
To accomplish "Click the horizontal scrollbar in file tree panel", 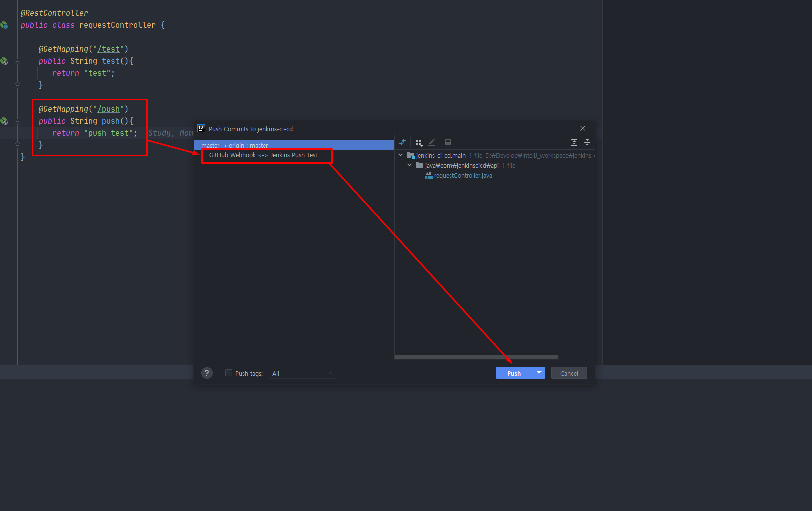I will coord(476,357).
